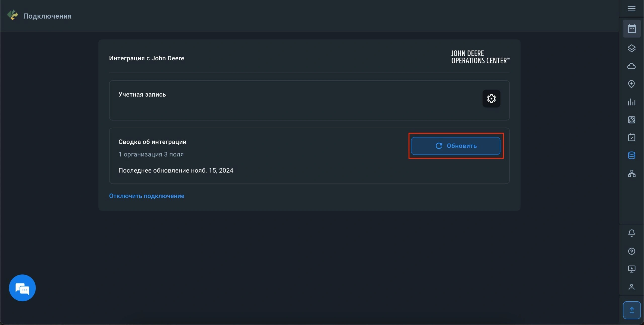Open the calendar checkmark tasks icon

[631, 137]
